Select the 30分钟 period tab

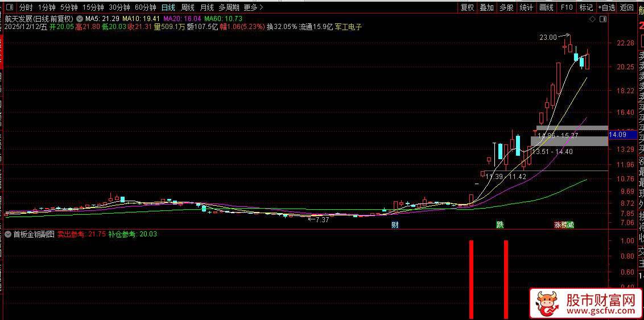coord(119,7)
